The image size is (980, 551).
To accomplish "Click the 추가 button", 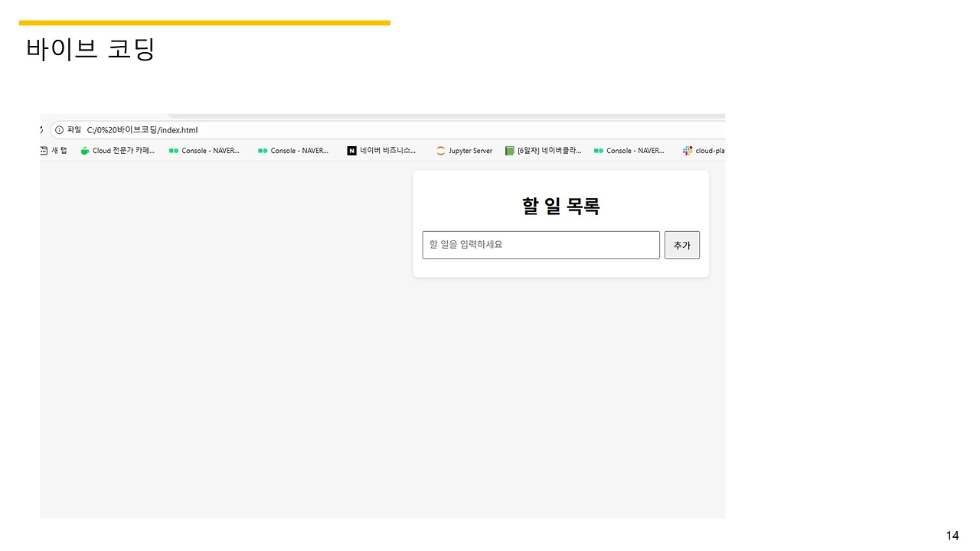I will (681, 245).
